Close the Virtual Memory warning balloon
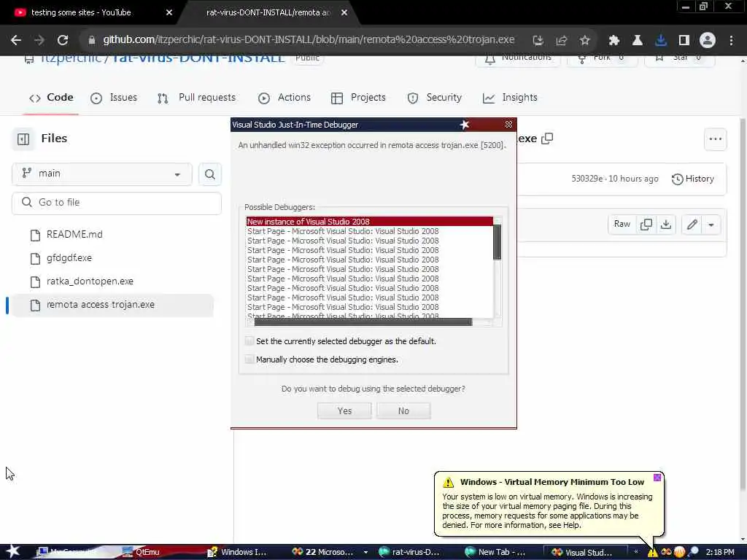The width and height of the screenshot is (747, 560). 657,478
